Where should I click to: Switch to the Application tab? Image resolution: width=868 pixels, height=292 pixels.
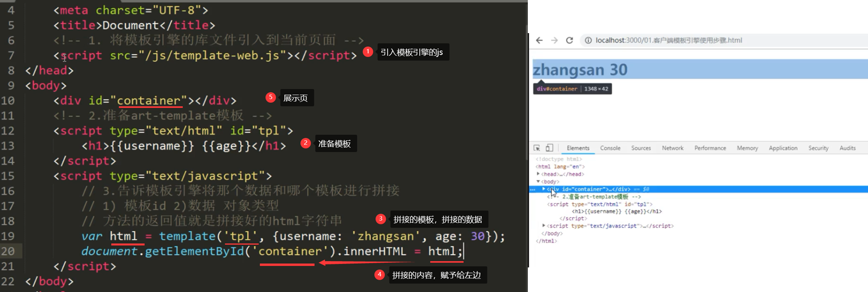[x=783, y=148]
